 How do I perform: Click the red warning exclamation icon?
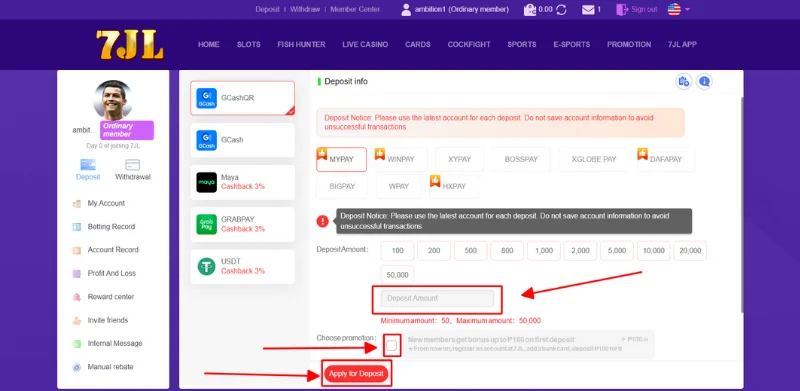322,221
